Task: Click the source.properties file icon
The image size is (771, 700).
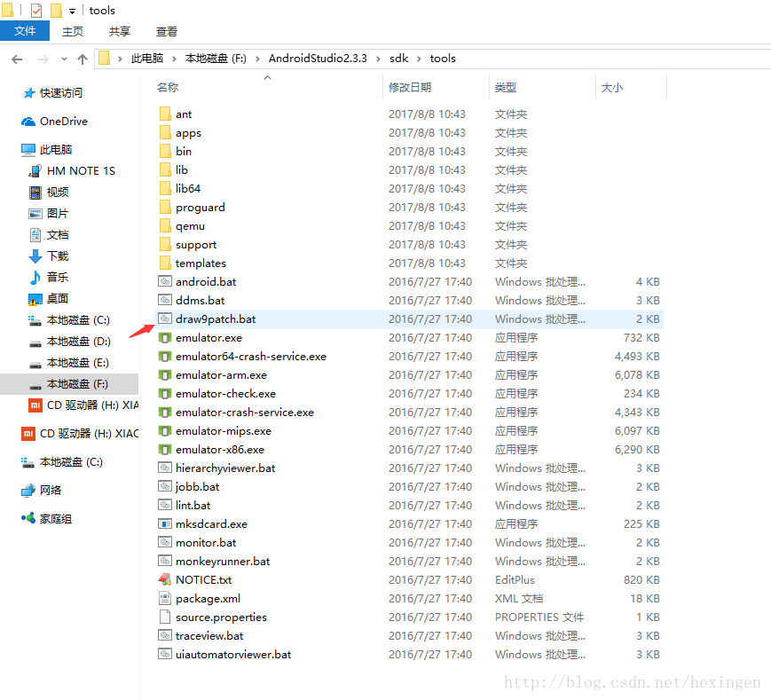Action: coord(165,617)
